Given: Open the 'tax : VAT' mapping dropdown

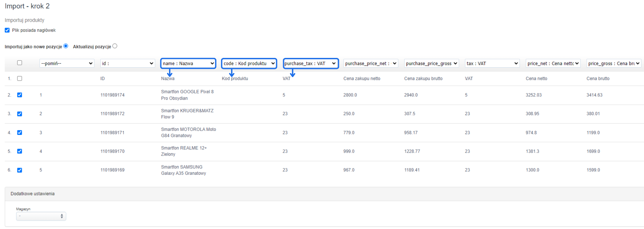Looking at the screenshot, I should (x=492, y=63).
